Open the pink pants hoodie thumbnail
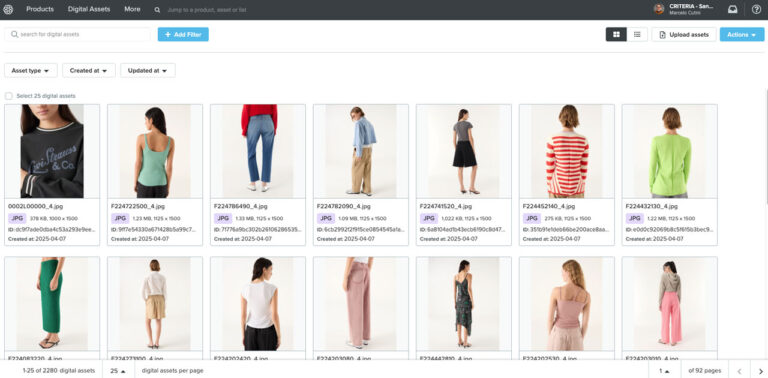Image resolution: width=768 pixels, height=378 pixels. pos(669,304)
